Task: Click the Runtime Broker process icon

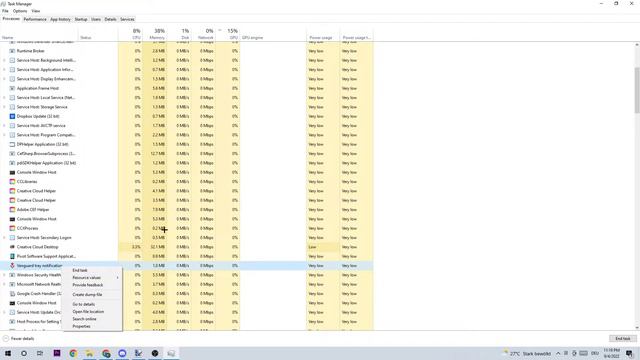Action: coord(12,51)
